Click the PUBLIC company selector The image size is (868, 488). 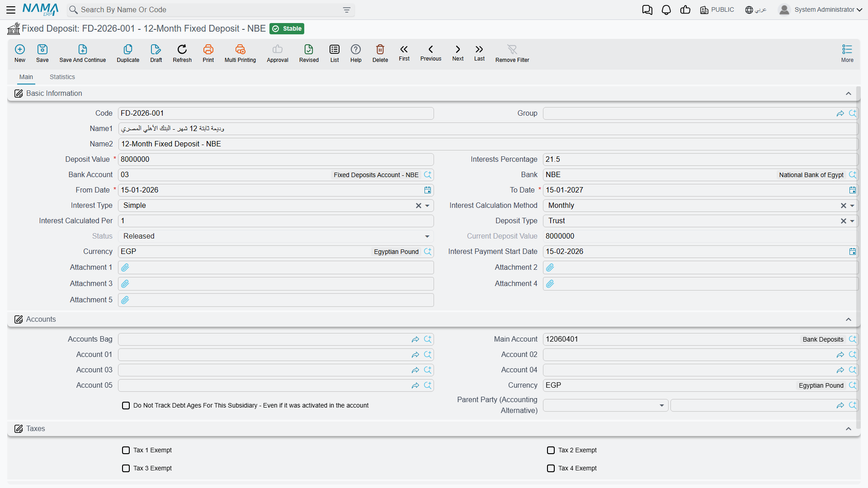click(x=717, y=10)
